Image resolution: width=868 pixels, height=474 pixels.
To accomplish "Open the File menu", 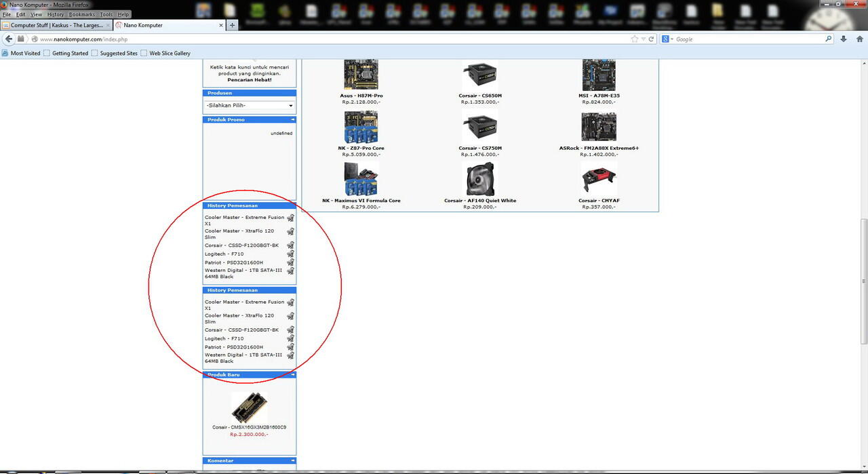I will click(7, 14).
